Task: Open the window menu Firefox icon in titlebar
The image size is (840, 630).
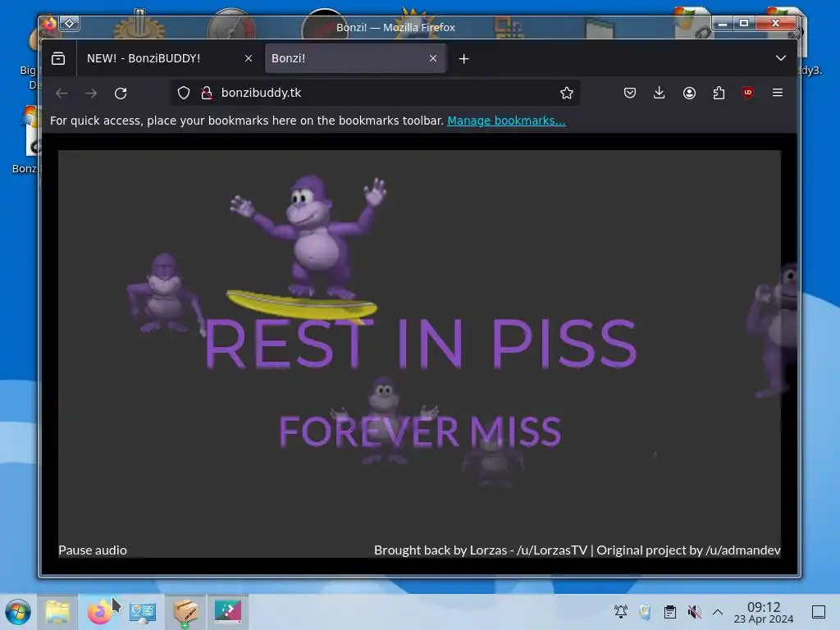Action: pos(50,24)
